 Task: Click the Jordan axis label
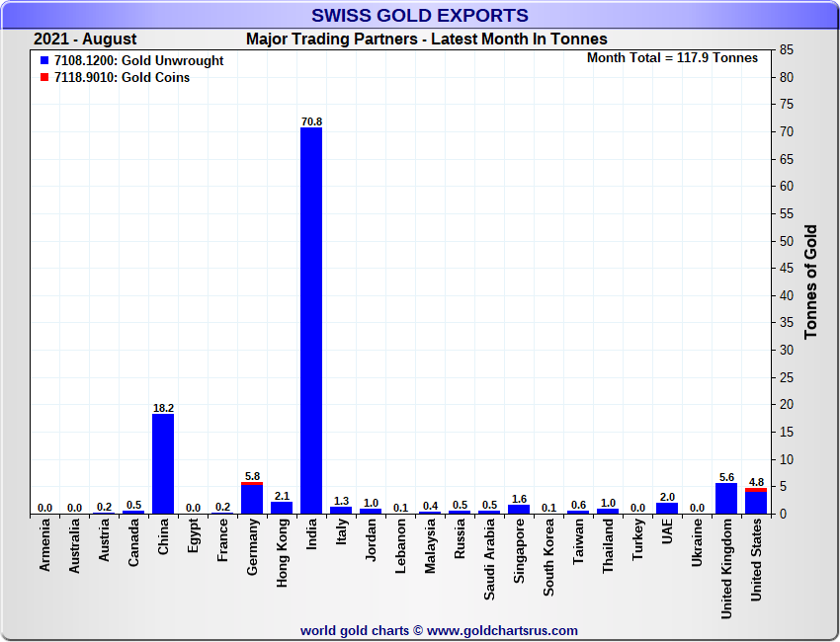pos(372,540)
